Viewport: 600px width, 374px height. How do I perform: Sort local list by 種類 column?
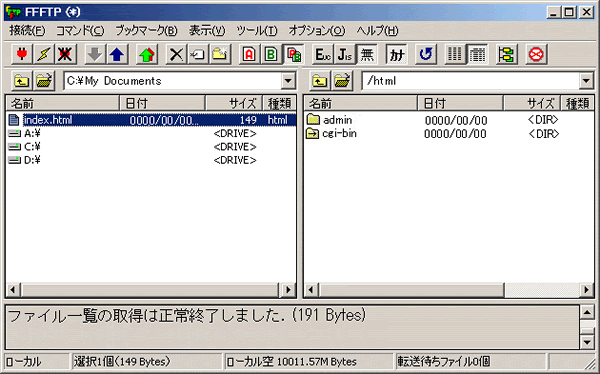pos(279,103)
